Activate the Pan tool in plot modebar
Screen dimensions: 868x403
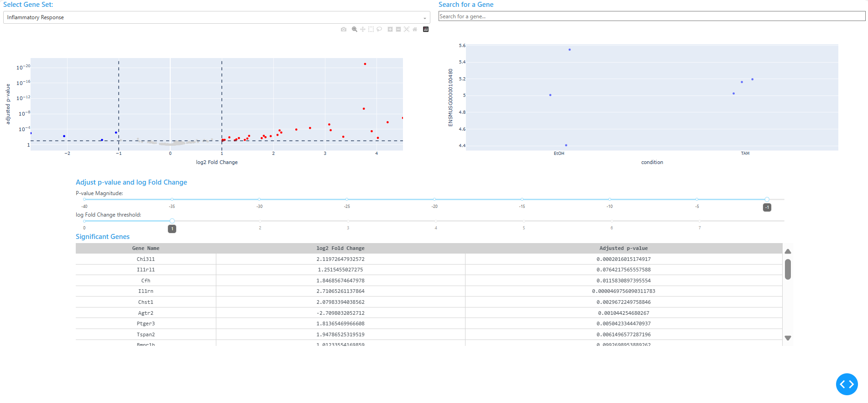363,29
